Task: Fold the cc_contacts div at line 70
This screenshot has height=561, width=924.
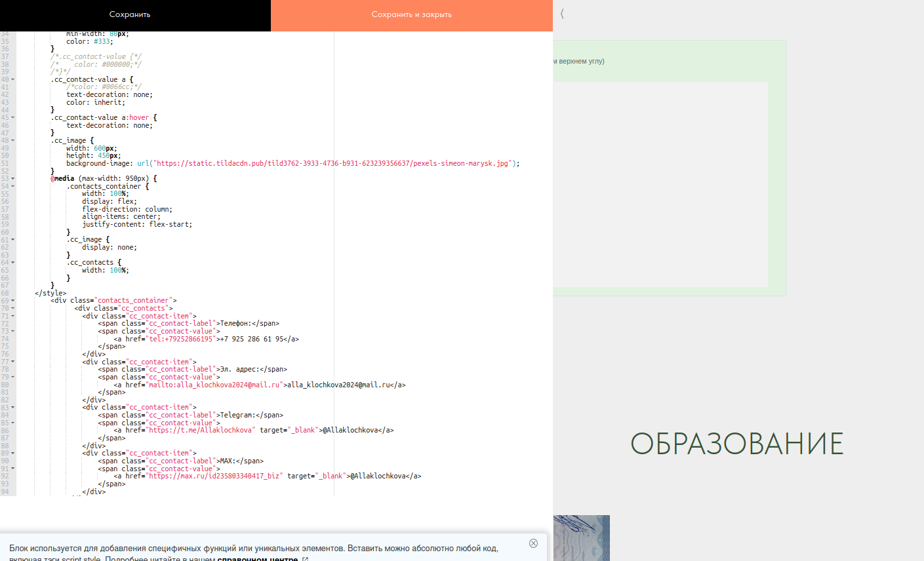Action: tap(13, 309)
